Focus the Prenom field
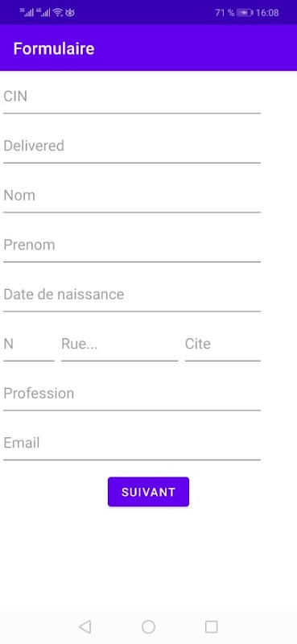297x644 pixels. [132, 246]
